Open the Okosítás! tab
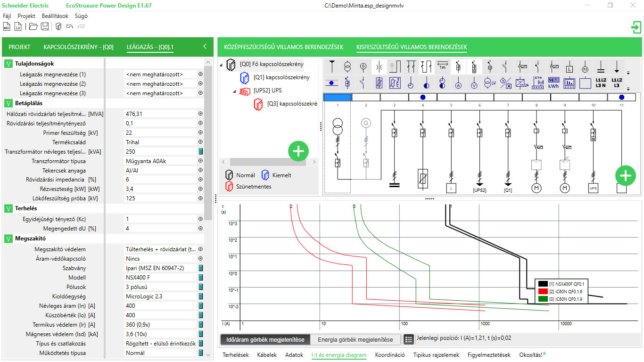This screenshot has width=644, height=362. pyautogui.click(x=533, y=355)
